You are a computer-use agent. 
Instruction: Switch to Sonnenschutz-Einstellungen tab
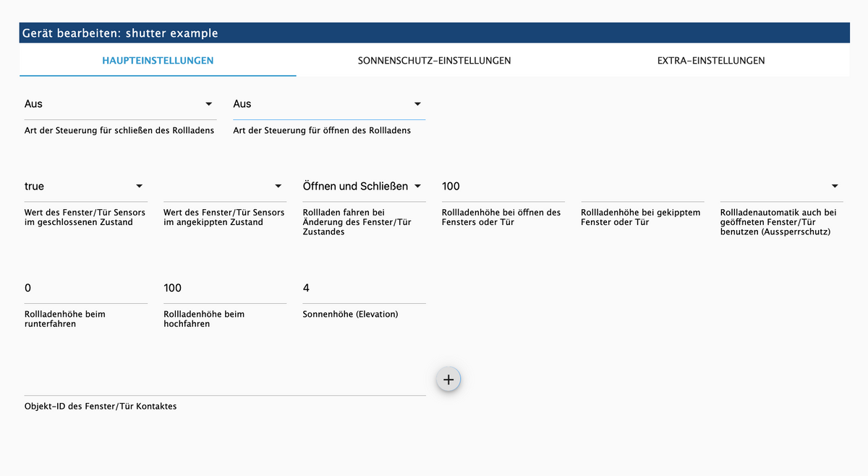click(x=434, y=61)
